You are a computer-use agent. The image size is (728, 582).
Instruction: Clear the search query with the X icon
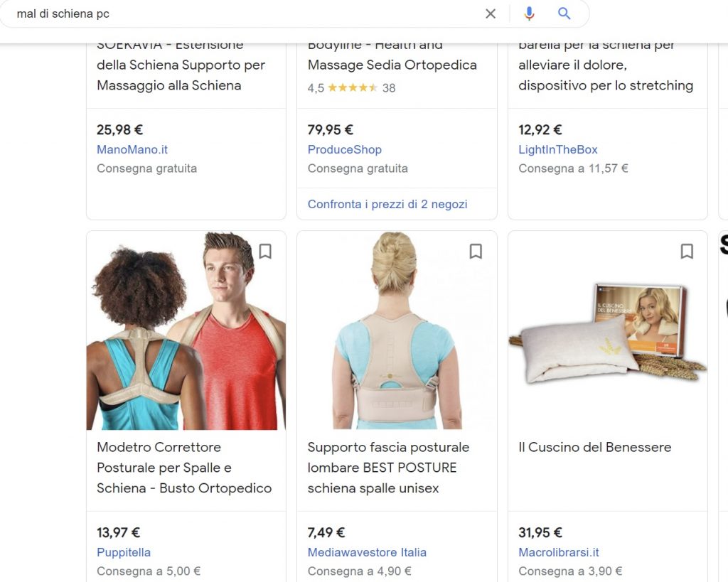click(491, 14)
